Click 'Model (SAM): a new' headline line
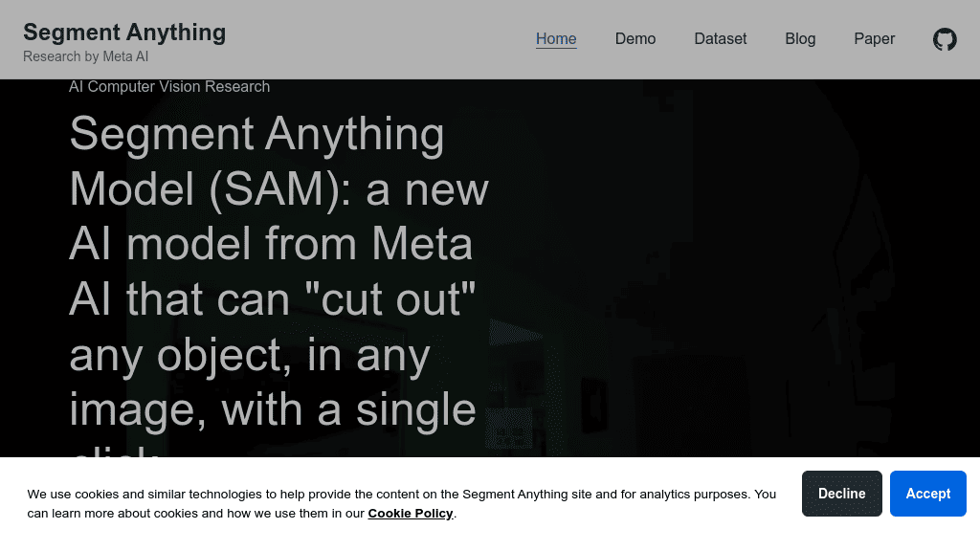980x551 pixels. (278, 189)
